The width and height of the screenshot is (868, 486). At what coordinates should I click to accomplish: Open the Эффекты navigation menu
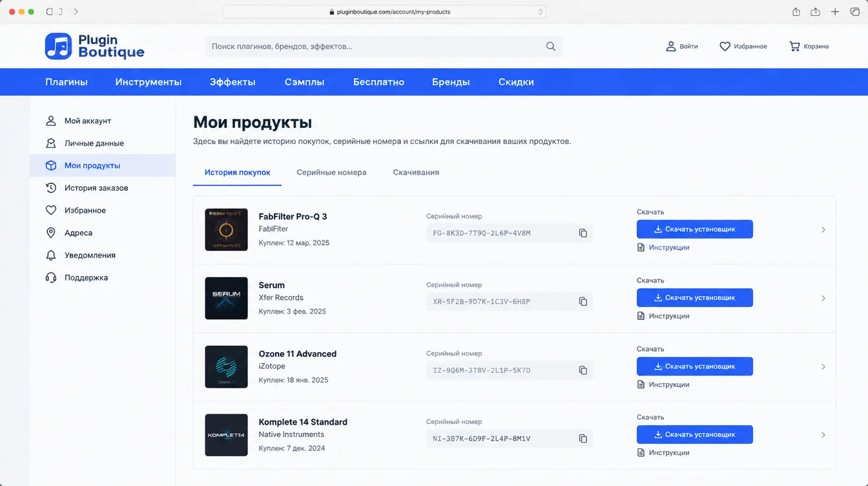[x=232, y=82]
